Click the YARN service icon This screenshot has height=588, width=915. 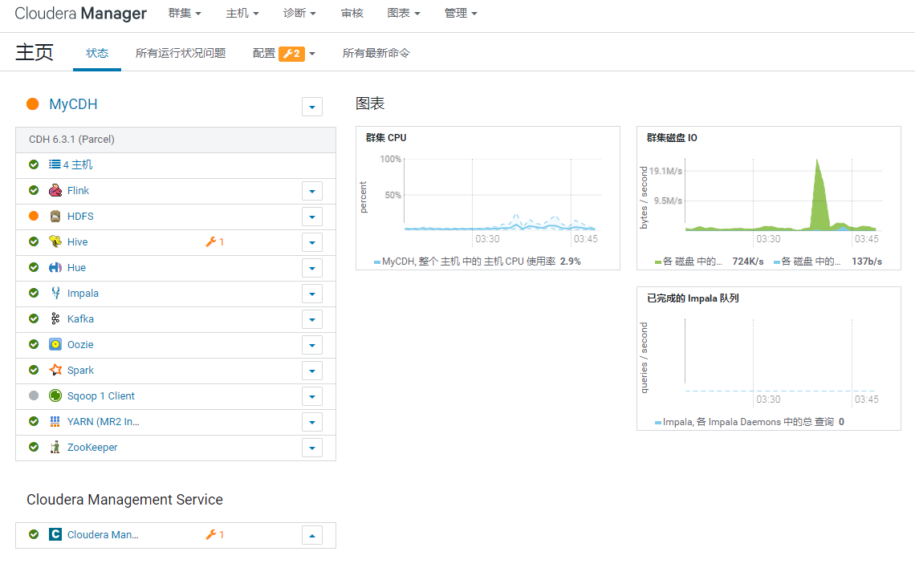(x=55, y=421)
